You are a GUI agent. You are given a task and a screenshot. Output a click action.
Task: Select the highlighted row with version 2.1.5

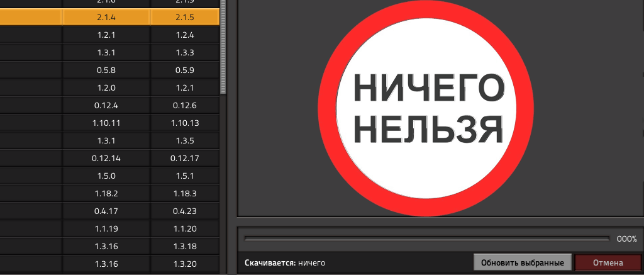pos(184,17)
